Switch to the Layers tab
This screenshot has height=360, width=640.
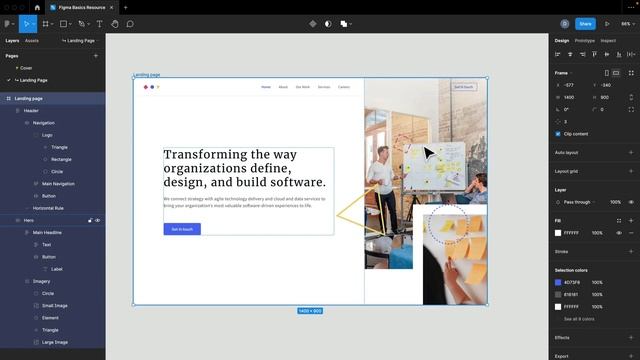[12, 41]
